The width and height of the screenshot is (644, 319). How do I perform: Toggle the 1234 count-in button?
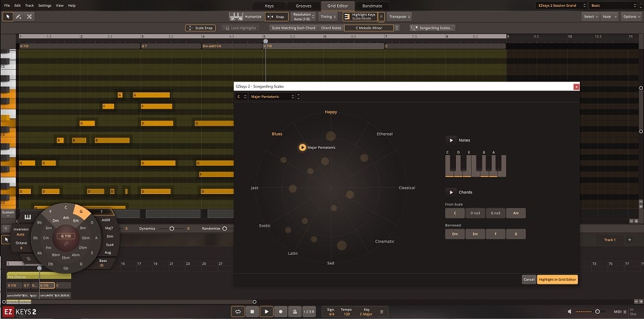tap(309, 311)
